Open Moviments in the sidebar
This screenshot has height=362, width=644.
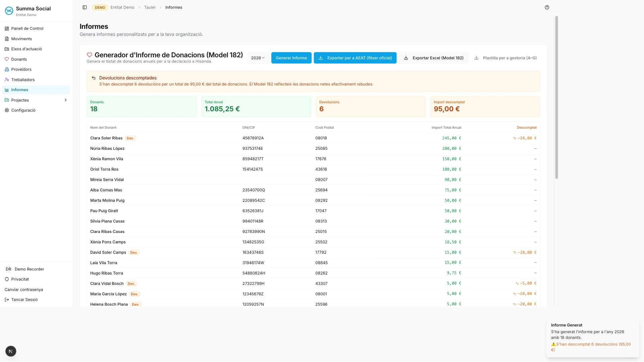21,39
